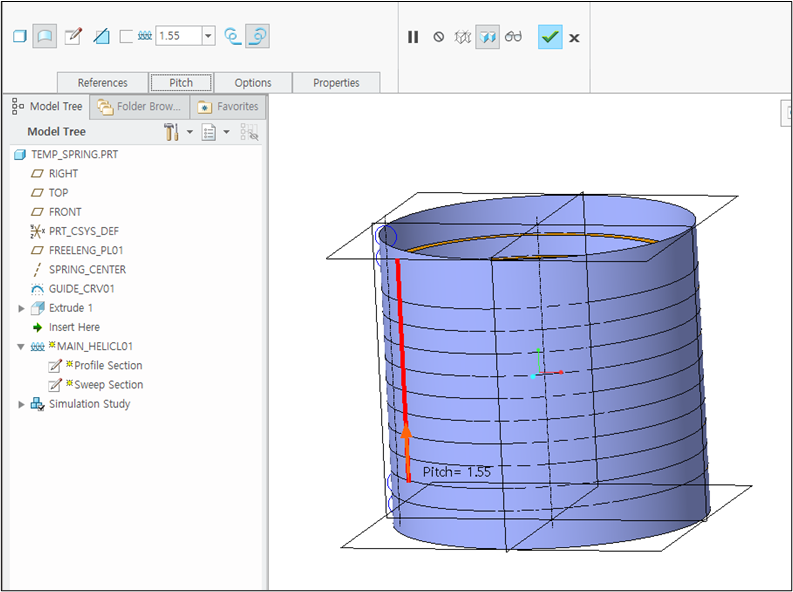This screenshot has height=592, width=793.
Task: Click the helical pitch icon beside value field
Action: point(145,36)
